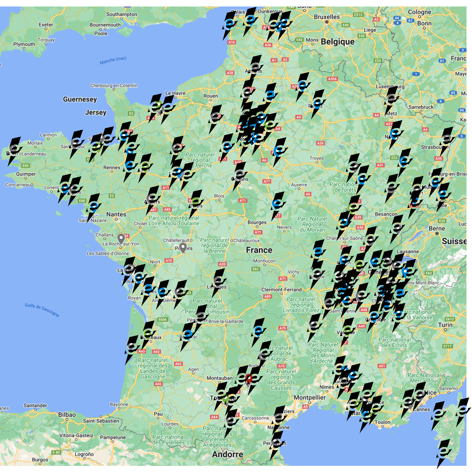Click the blue lightning marker at Grenoble
472x476 pixels.
[x=374, y=318]
